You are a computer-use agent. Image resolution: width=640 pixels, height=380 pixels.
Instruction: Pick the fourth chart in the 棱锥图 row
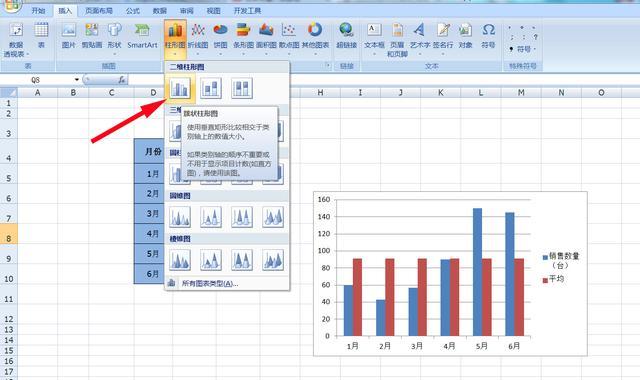click(273, 260)
